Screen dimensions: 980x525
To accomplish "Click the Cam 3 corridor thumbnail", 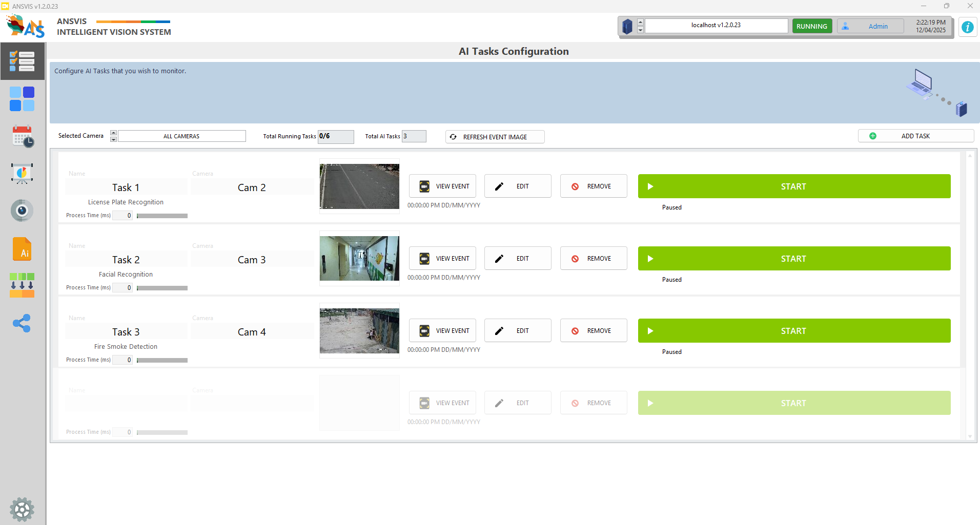I will tap(359, 258).
